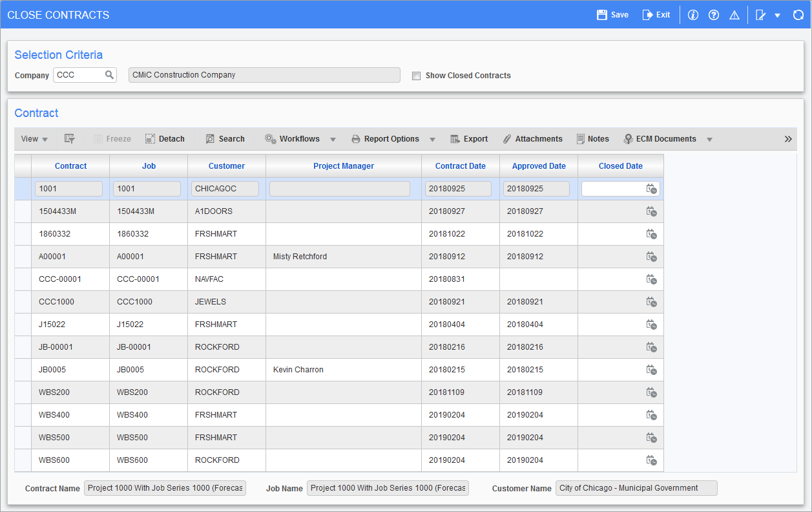Click the Detach toolbar item
This screenshot has height=512, width=812.
tap(165, 139)
